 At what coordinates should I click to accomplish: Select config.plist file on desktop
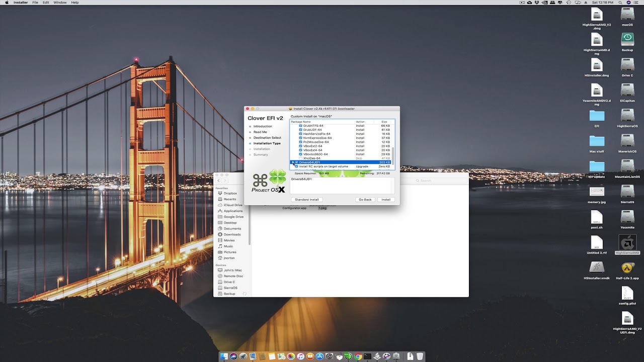coord(627,293)
